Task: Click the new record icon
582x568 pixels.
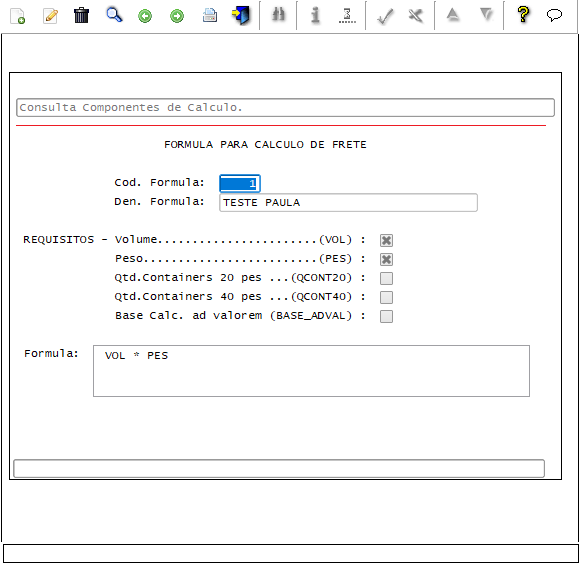Action: [17, 16]
